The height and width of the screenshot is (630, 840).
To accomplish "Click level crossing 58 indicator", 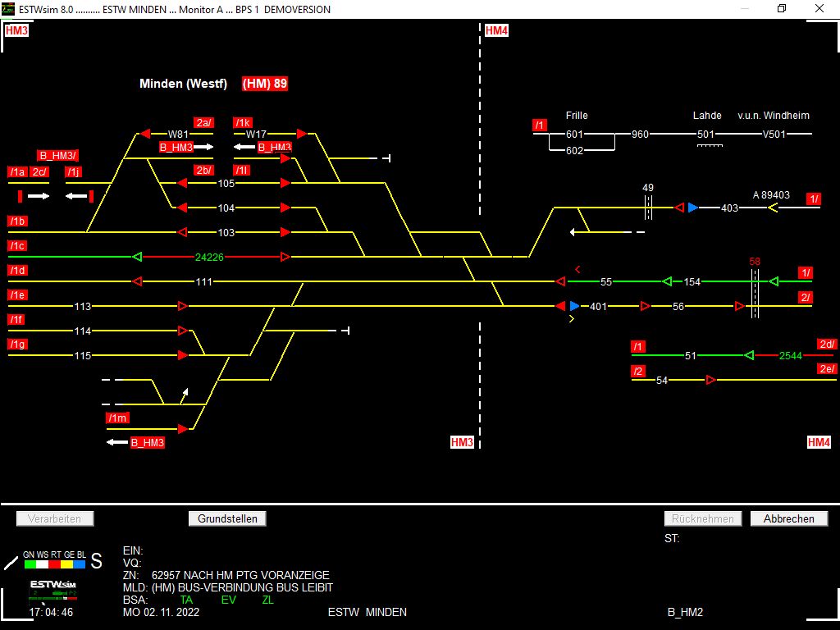I will pos(755,262).
